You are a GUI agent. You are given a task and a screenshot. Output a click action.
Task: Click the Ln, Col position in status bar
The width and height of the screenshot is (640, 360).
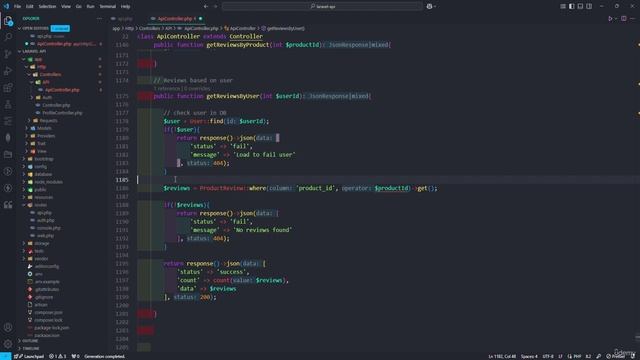coord(502,356)
